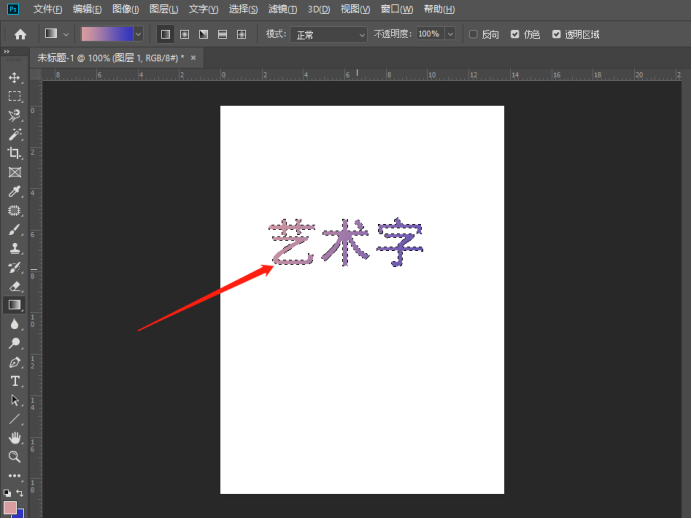
Task: Select the Zoom tool
Action: pos(14,457)
